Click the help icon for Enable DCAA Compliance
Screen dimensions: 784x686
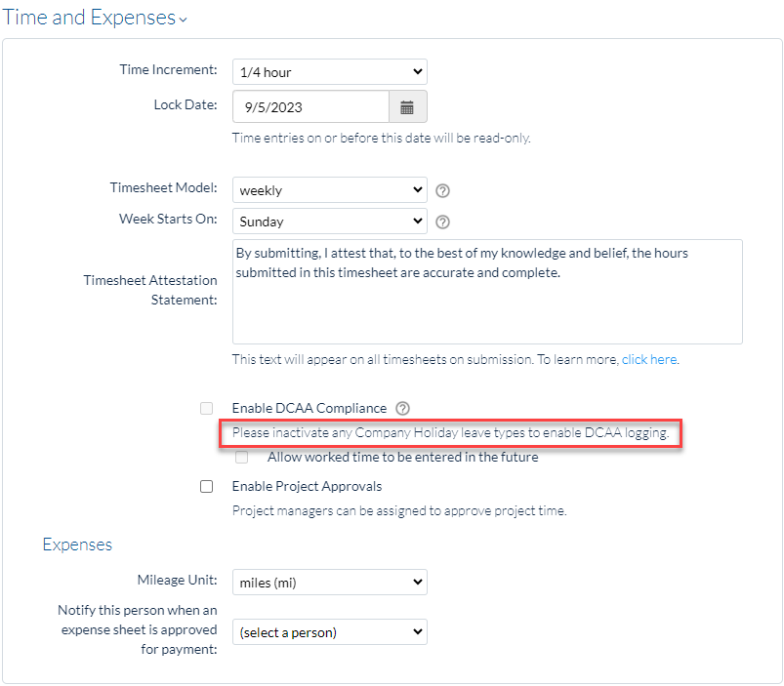(x=401, y=408)
